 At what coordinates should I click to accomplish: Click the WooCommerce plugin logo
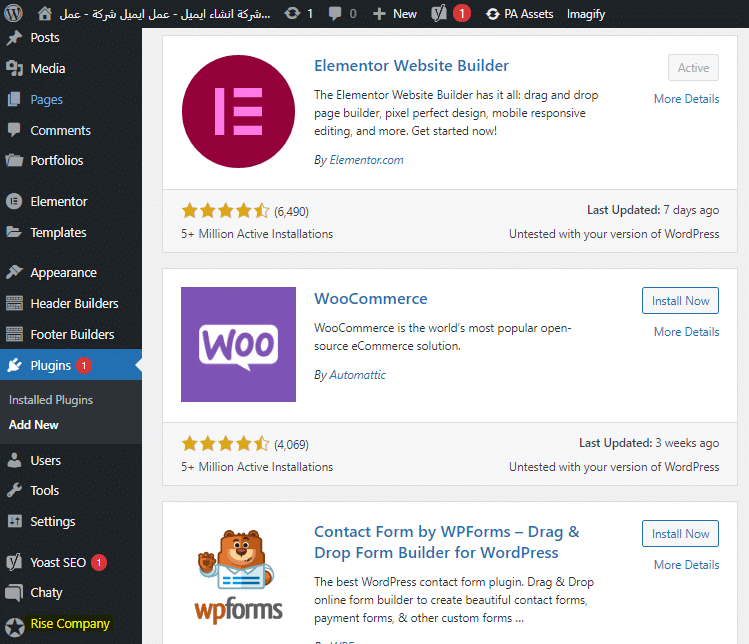pos(238,344)
